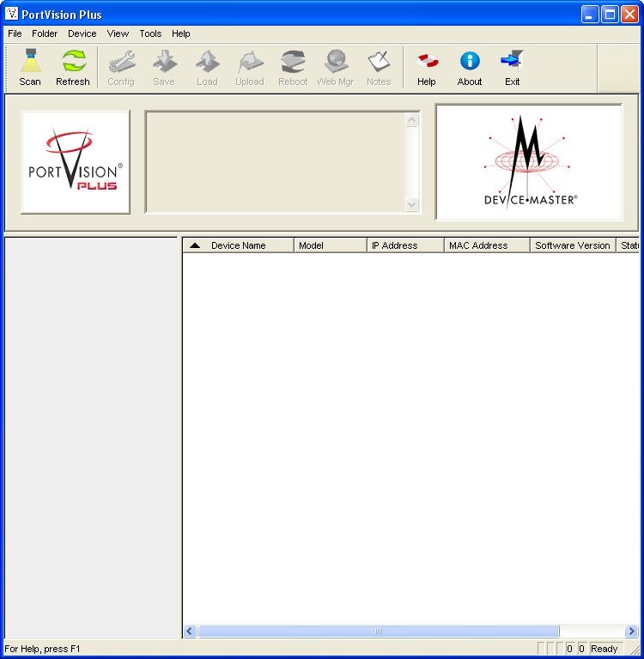Viewport: 644px width, 659px height.
Task: Open the Help menu
Action: pyautogui.click(x=181, y=33)
